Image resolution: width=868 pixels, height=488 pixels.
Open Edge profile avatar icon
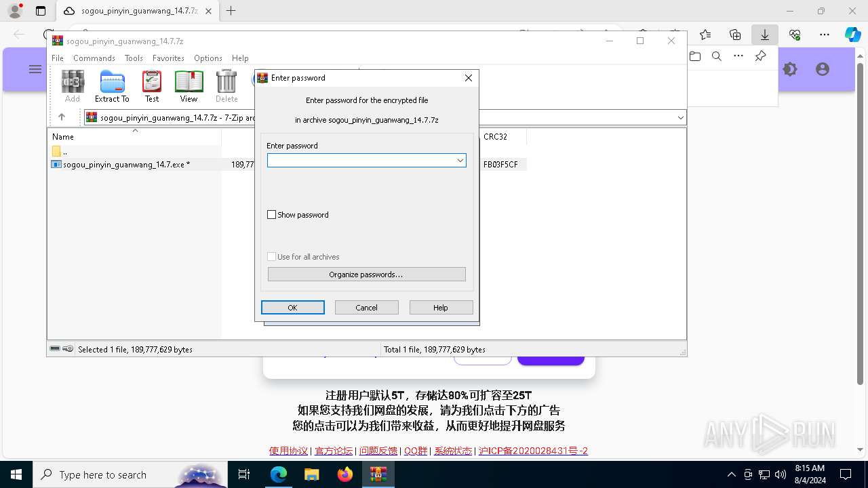point(15,11)
